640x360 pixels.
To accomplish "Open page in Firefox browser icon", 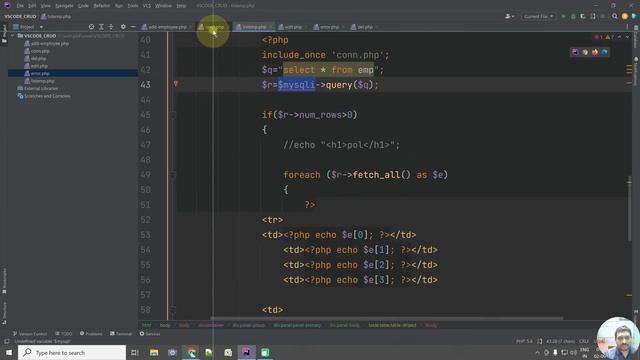I will click(x=595, y=52).
